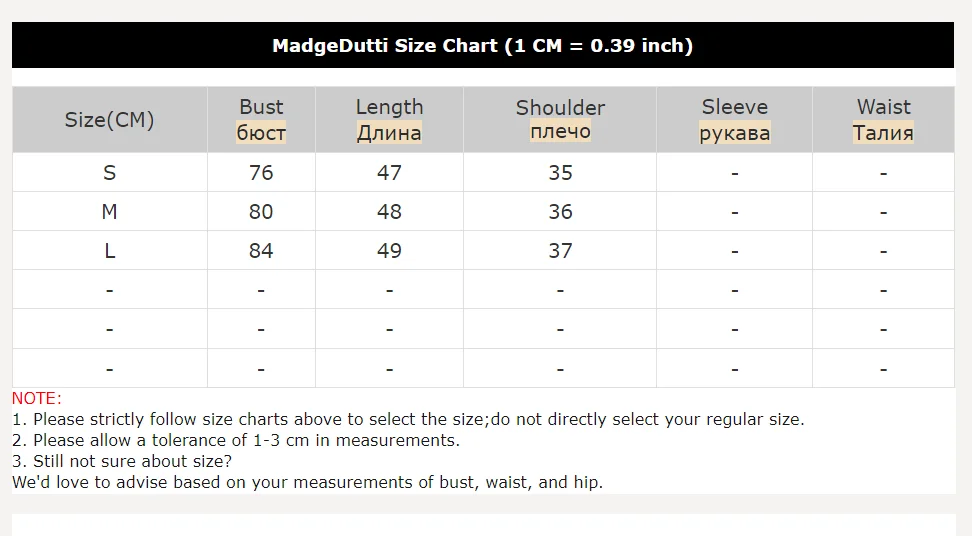The height and width of the screenshot is (536, 972).
Task: Click the Bust column header
Action: [261, 120]
